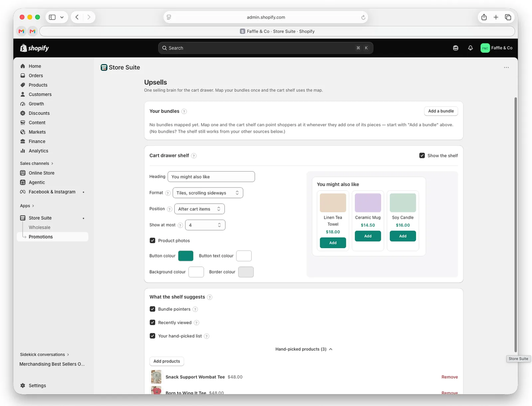
Task: Focus the Shopify Search bar
Action: pos(265,48)
